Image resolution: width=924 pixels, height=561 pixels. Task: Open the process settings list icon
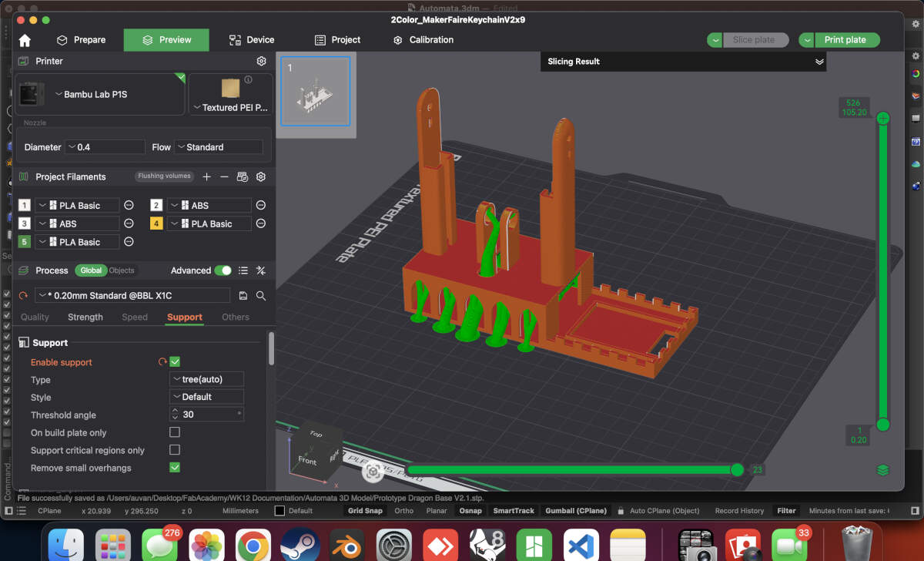[243, 270]
